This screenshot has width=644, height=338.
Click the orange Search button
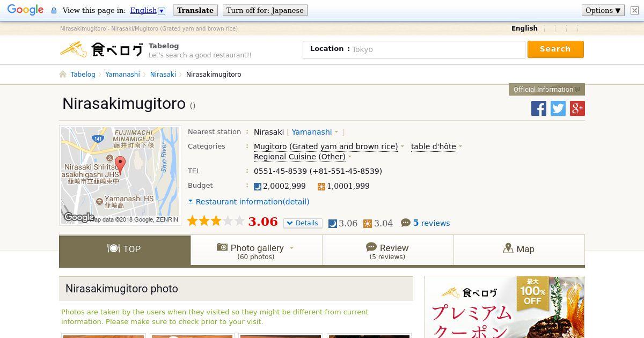555,49
